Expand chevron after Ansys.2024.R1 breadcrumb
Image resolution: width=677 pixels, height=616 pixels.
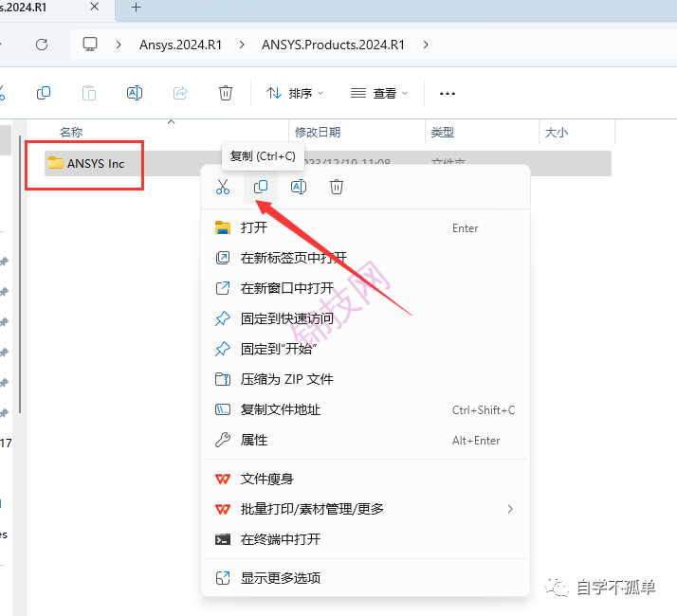[x=242, y=45]
